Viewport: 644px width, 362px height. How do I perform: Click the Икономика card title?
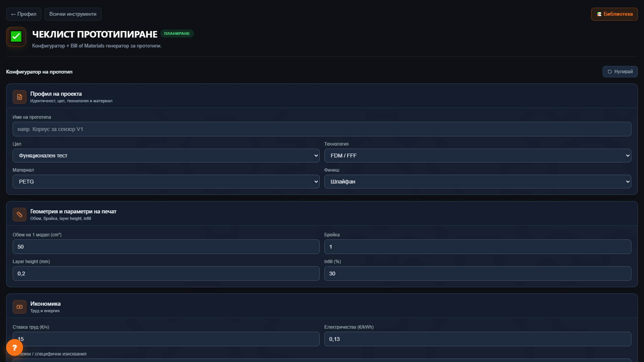45,304
